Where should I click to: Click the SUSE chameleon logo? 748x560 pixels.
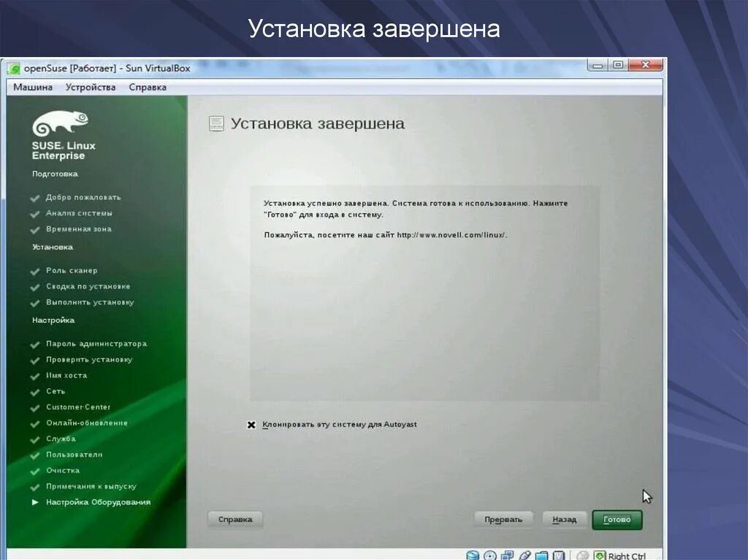click(x=60, y=123)
